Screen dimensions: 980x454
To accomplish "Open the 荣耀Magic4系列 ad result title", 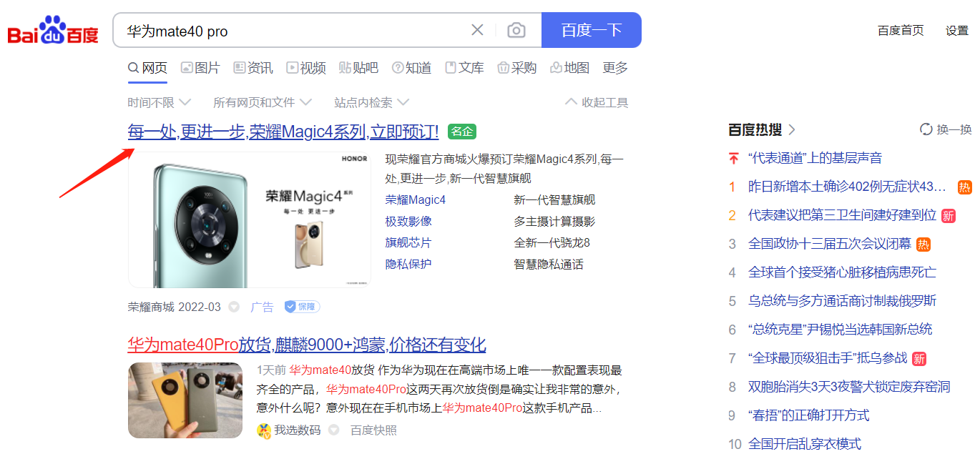I will point(283,132).
